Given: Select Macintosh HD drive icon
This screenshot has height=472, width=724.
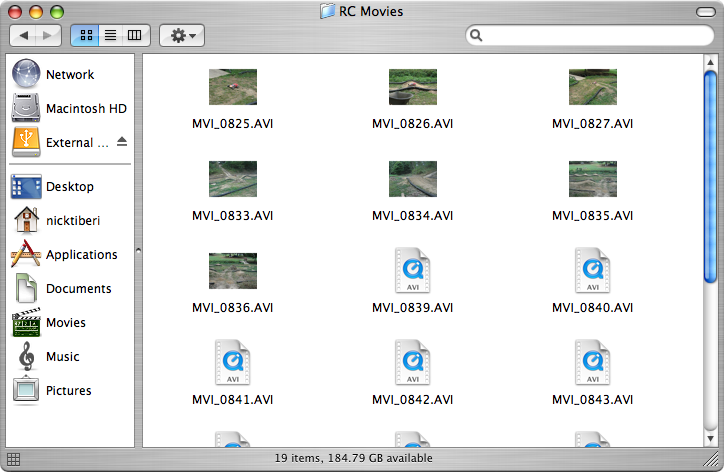Looking at the screenshot, I should 26,108.
